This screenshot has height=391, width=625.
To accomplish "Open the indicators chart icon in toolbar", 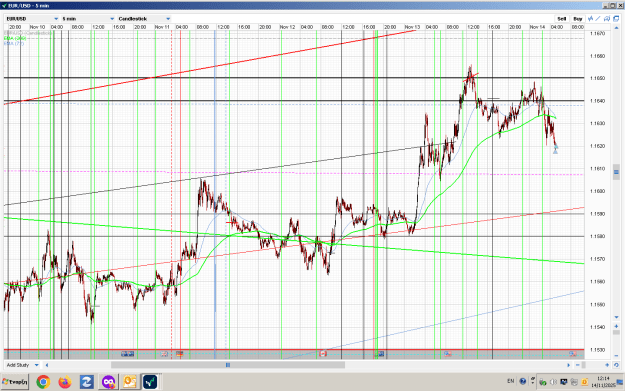I will click(x=590, y=19).
